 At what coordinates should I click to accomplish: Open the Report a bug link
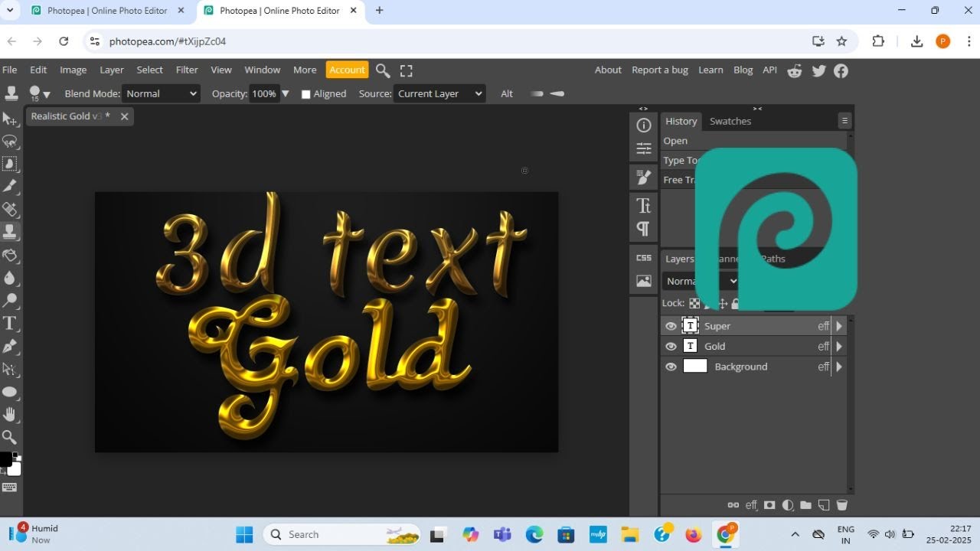[x=660, y=70]
